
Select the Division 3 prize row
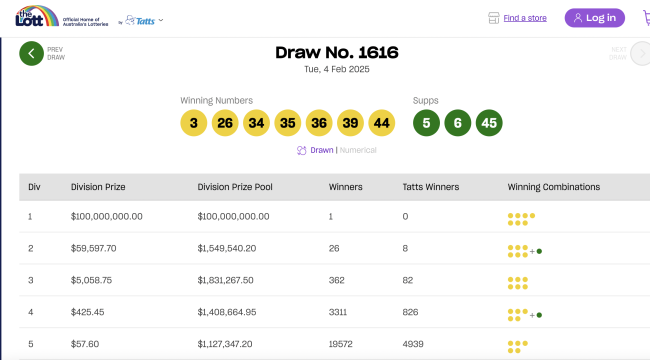335,280
